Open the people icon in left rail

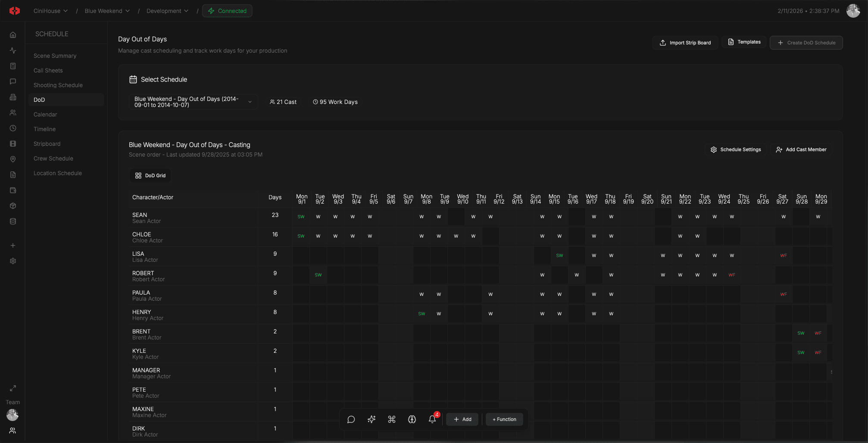tap(13, 113)
